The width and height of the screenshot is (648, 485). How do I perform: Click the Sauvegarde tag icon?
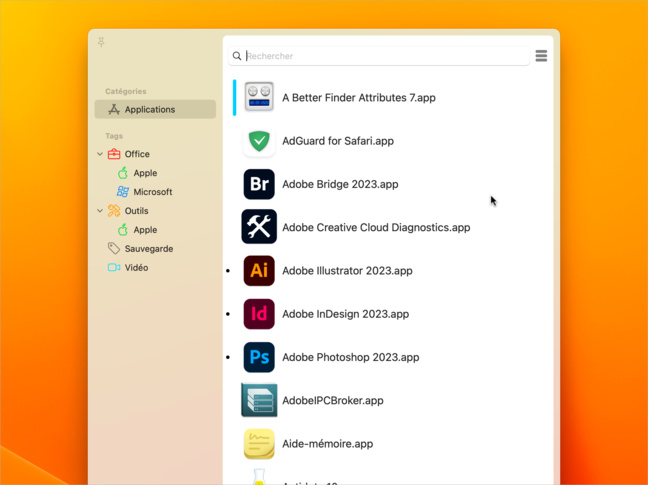click(x=114, y=248)
